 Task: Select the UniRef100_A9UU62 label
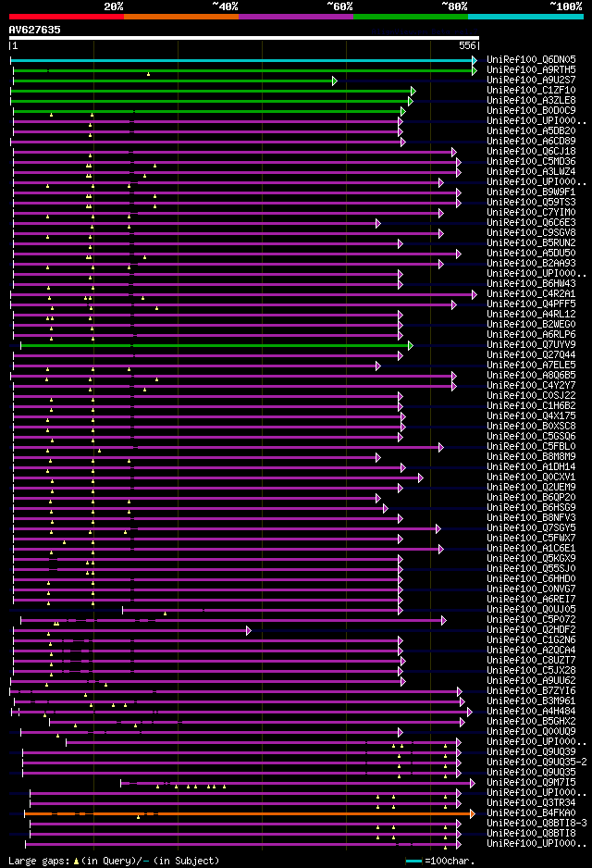(531, 681)
